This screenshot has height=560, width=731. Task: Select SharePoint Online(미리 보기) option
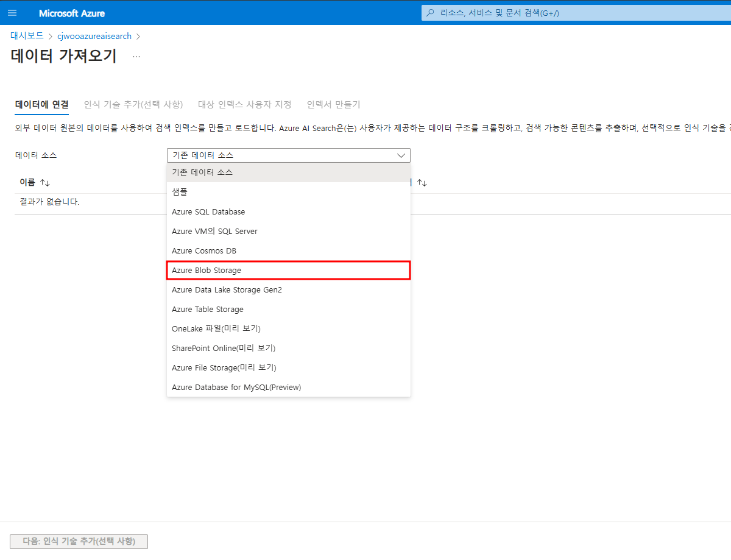tap(289, 348)
